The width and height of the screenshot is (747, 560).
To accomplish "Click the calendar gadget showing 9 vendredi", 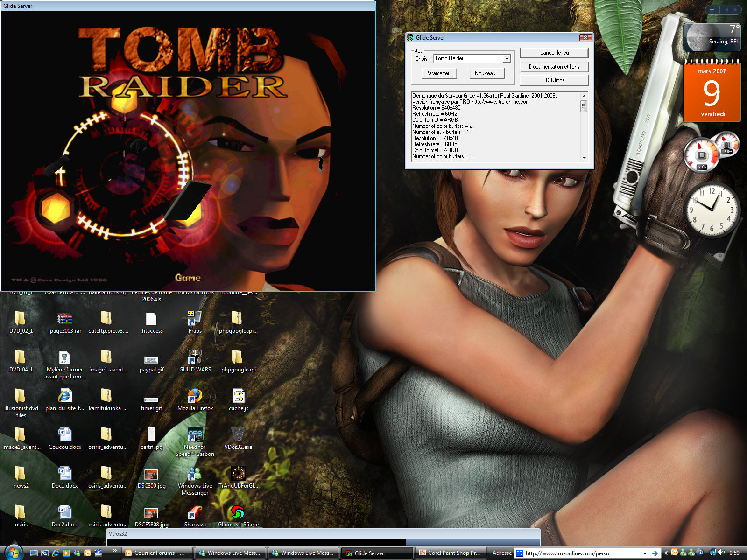I will coord(712,92).
